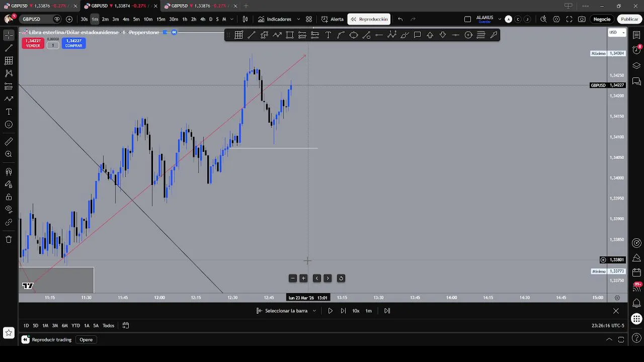
Task: Expand the Indicadores favorites dropdown arrow
Action: coord(298,19)
